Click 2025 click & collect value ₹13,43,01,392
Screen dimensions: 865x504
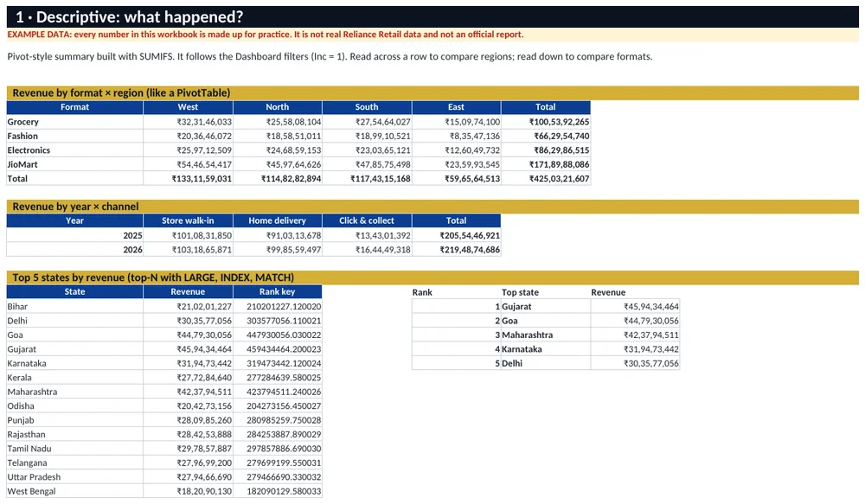pyautogui.click(x=367, y=235)
